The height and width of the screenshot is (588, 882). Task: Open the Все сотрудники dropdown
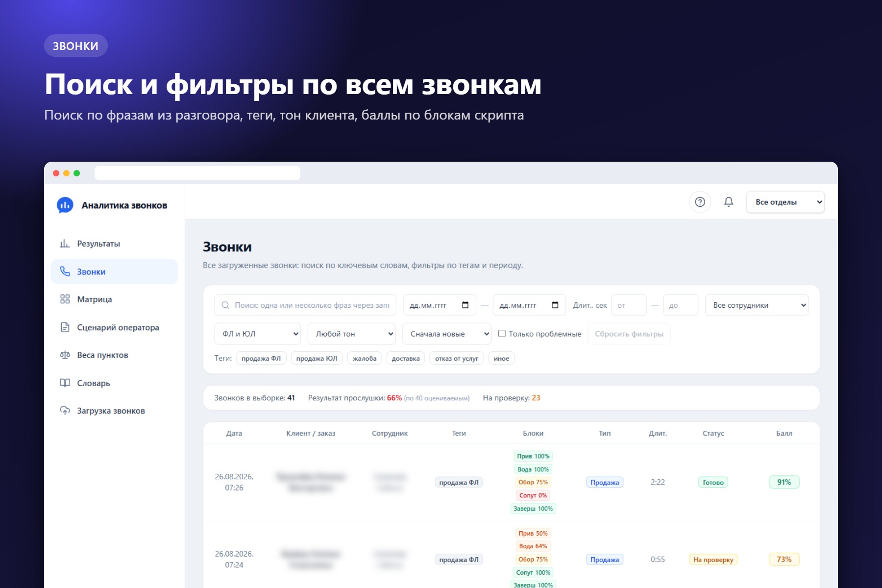click(x=757, y=305)
